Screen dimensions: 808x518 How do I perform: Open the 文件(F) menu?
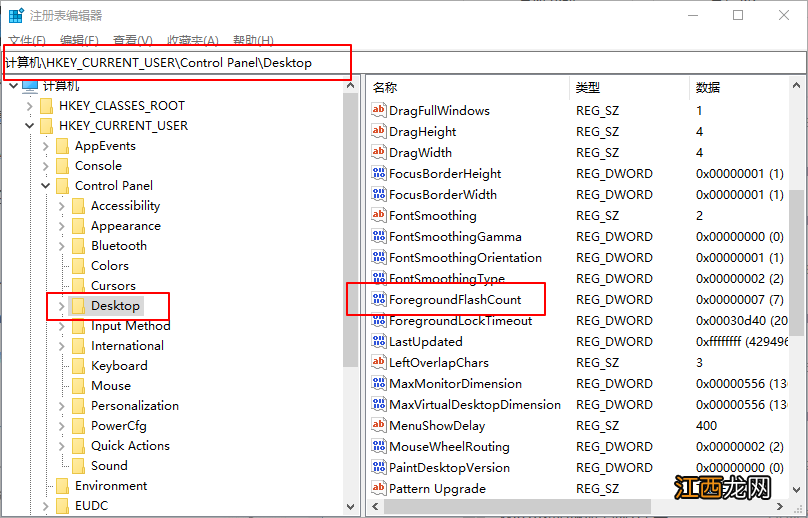tap(27, 40)
